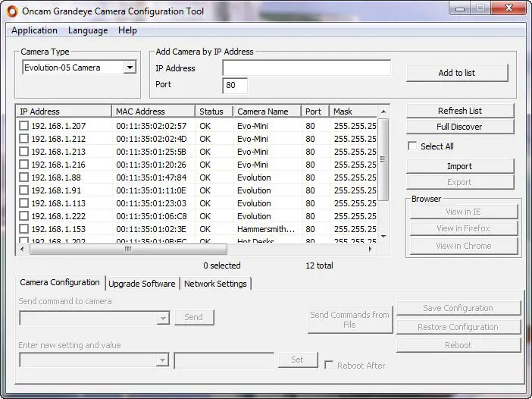Check the box for camera 192.168.1.222
Viewport: 532px width, 399px height.
[23, 216]
